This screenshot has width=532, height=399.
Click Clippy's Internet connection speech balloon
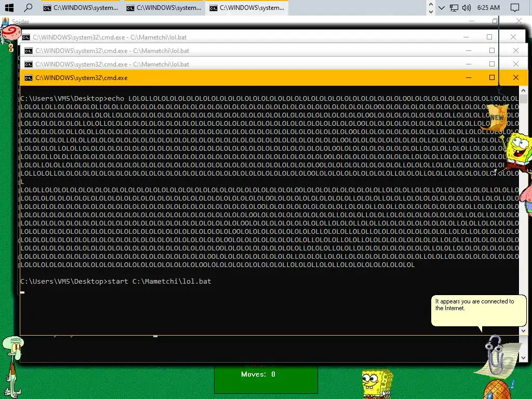coord(478,310)
